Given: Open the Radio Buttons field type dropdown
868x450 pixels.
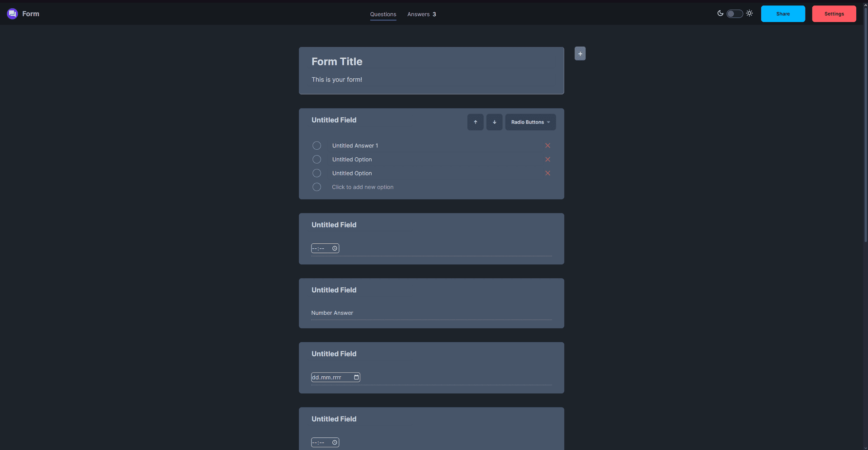Looking at the screenshot, I should (x=530, y=122).
